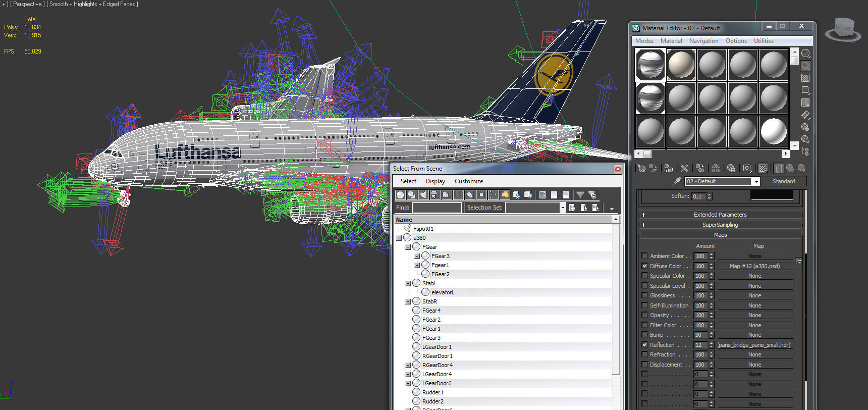Expand the StabR tree node
Image resolution: width=868 pixels, height=410 pixels.
408,301
